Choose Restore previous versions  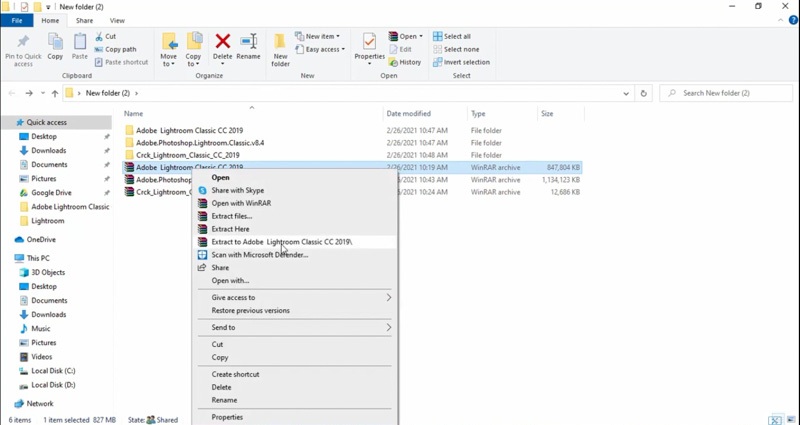point(294,310)
